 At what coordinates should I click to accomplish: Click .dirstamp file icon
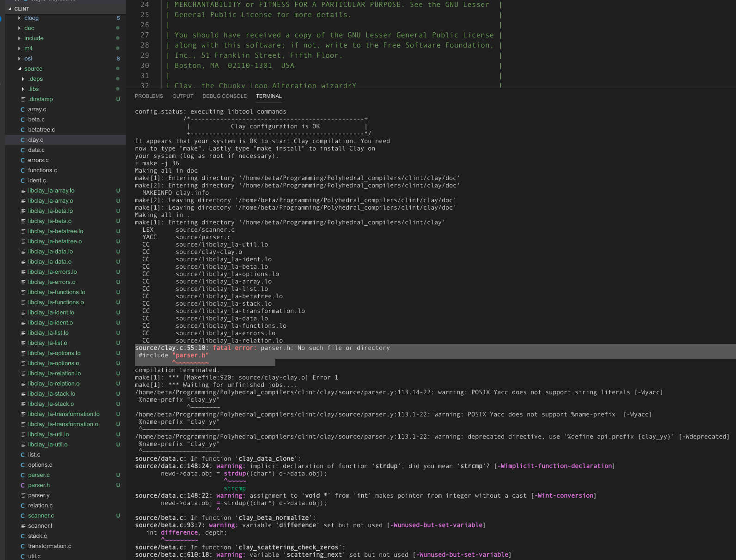(23, 99)
